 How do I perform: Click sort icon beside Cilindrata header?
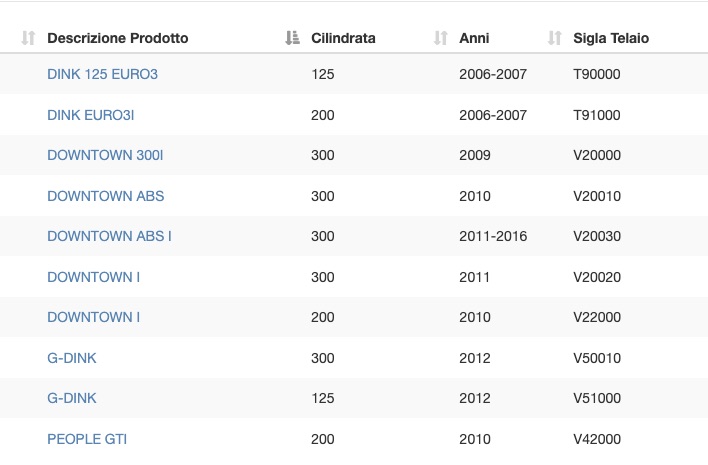292,38
